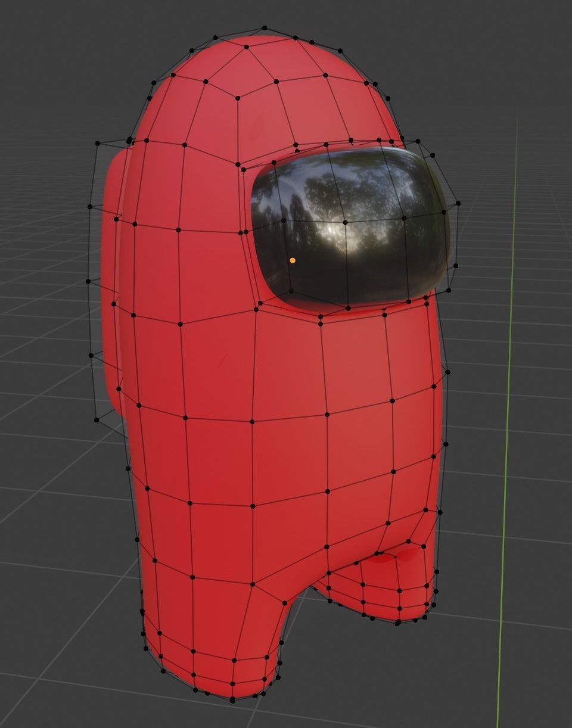Screen dimensions: 572x728
Task: Select the orange highlighted vertex on the visor
Action: point(293,259)
